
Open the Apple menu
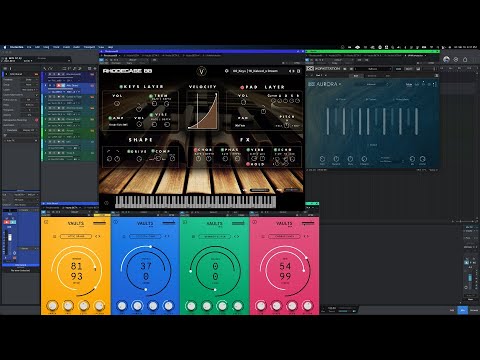[5, 47]
